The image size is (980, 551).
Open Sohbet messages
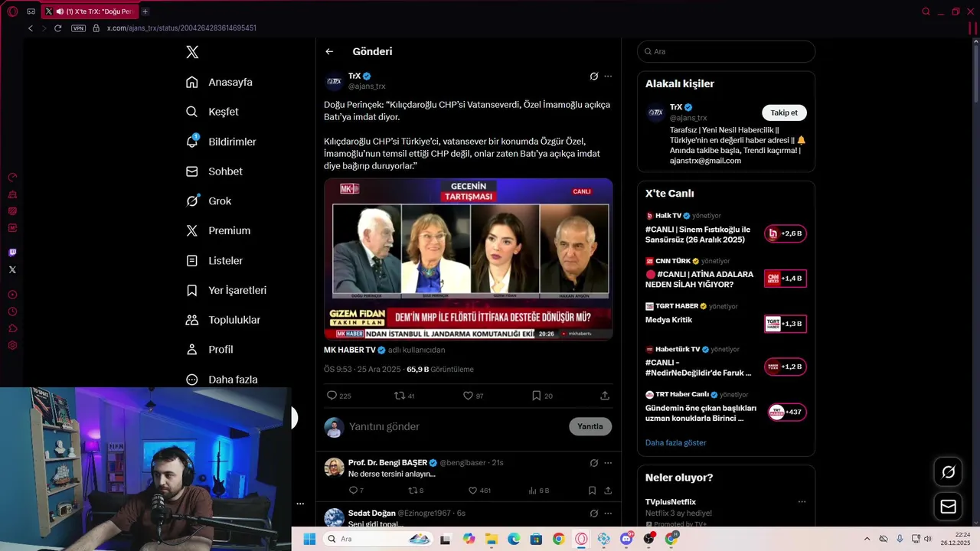(x=214, y=171)
